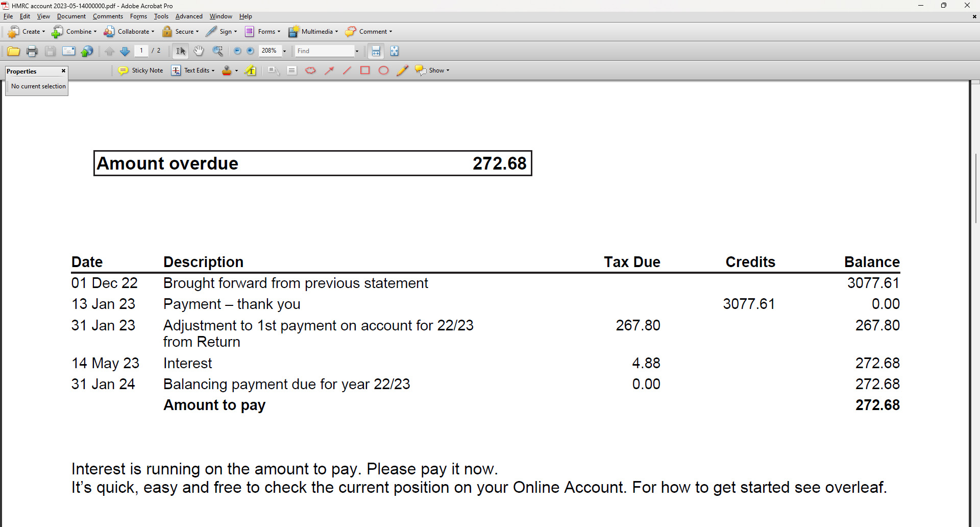Print the current document

[32, 51]
